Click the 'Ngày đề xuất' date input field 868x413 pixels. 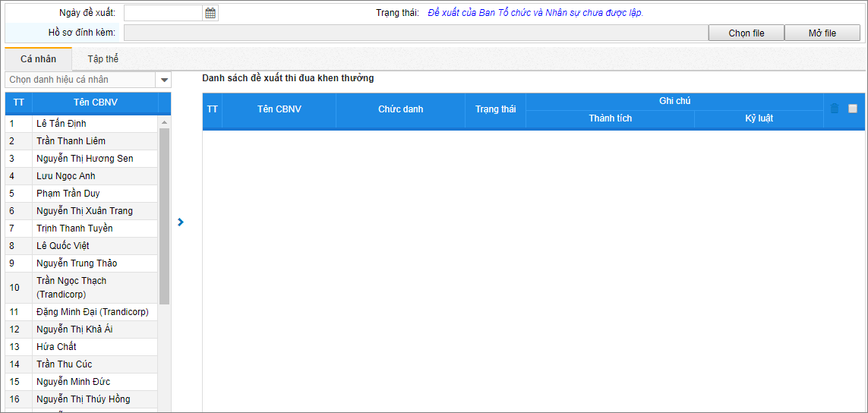(x=164, y=14)
